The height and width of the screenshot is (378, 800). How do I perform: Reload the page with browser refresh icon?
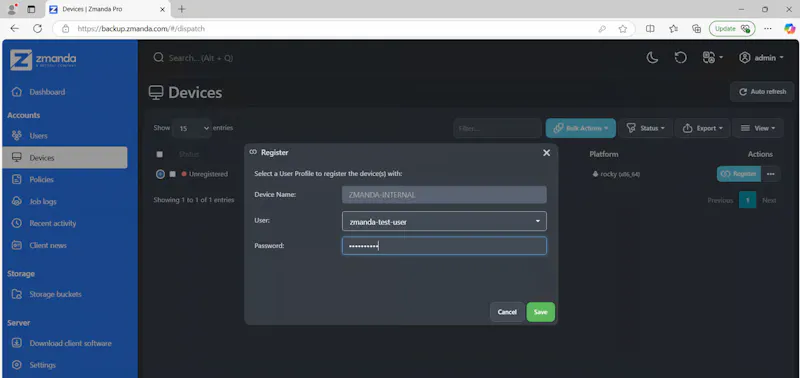tap(37, 29)
